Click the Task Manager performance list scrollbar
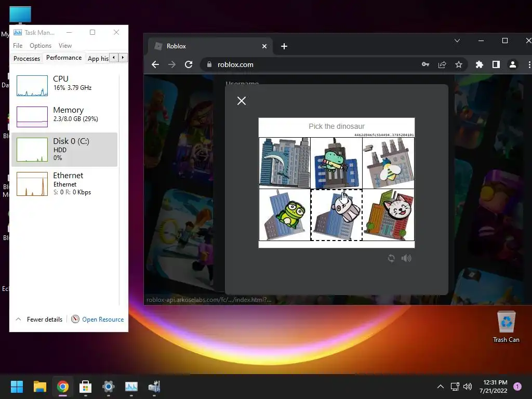 pos(119,190)
